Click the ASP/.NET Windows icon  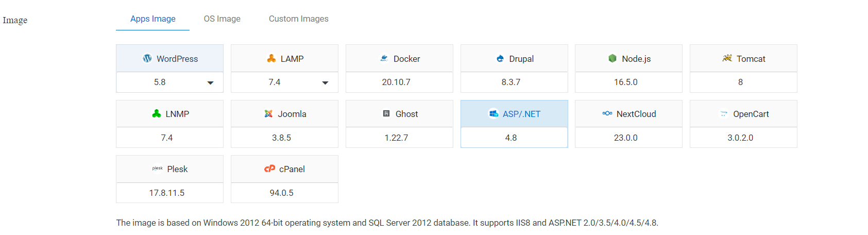493,113
